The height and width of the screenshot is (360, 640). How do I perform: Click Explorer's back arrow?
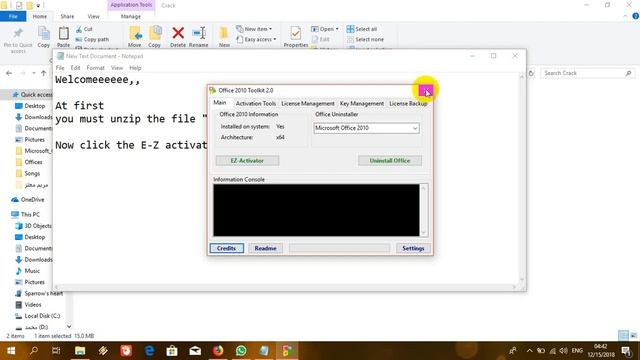click(x=9, y=73)
